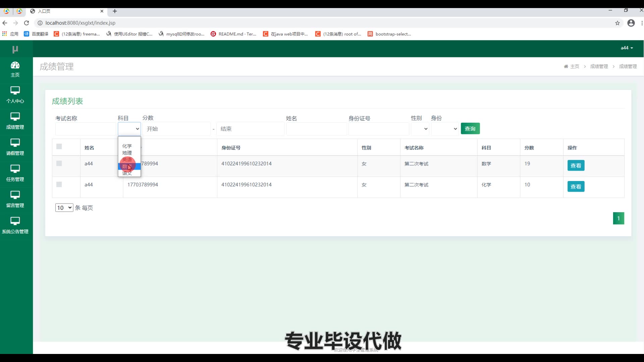This screenshot has height=362, width=644.
Task: Select 地理 from the subject list
Action: [x=129, y=153]
